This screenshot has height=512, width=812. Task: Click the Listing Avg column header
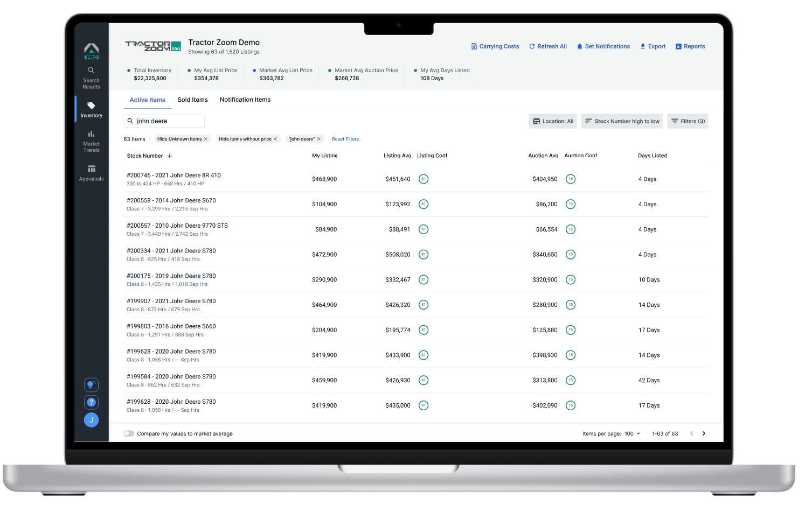pos(397,156)
